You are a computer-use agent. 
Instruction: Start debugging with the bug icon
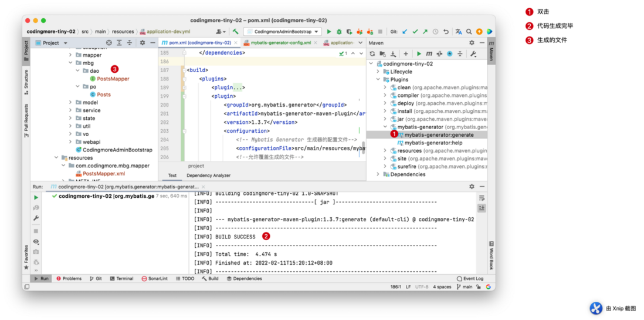339,32
